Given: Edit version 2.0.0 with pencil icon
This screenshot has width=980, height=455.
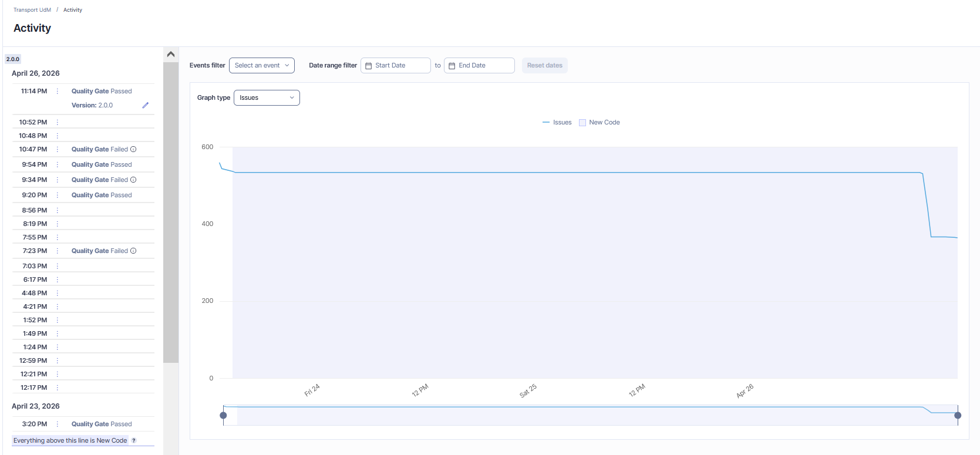Looking at the screenshot, I should [145, 105].
